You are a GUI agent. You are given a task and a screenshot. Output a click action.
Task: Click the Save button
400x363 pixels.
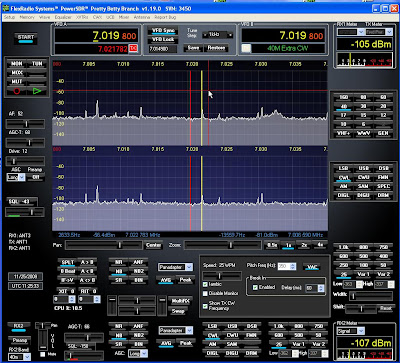coord(193,48)
